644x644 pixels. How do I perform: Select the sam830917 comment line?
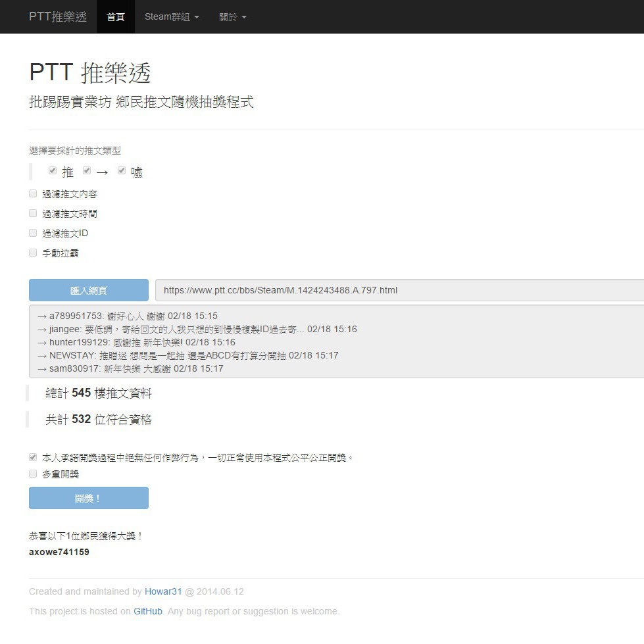[130, 368]
